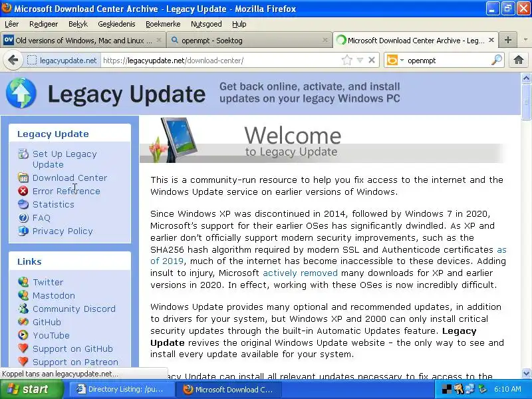Open the FAQ link
The image size is (532, 399).
click(x=41, y=217)
